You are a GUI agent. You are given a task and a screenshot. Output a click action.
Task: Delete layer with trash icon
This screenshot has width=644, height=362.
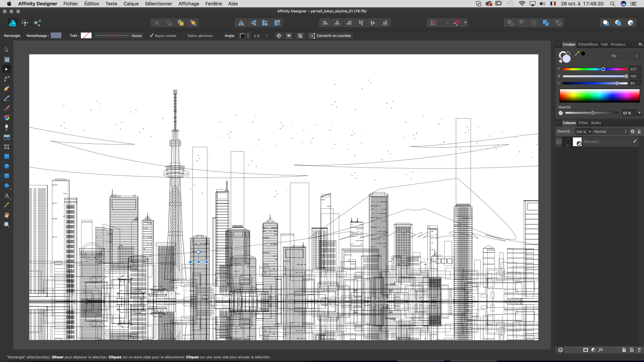pyautogui.click(x=639, y=350)
